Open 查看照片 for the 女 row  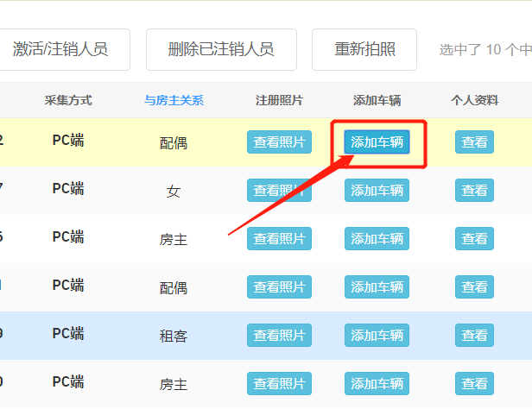pos(279,190)
